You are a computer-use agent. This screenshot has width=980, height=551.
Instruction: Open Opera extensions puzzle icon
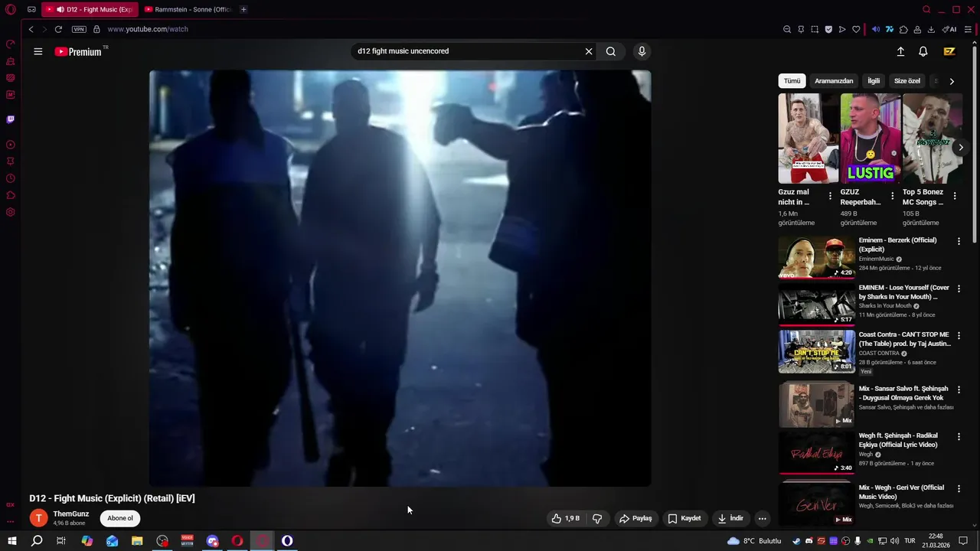(903, 29)
